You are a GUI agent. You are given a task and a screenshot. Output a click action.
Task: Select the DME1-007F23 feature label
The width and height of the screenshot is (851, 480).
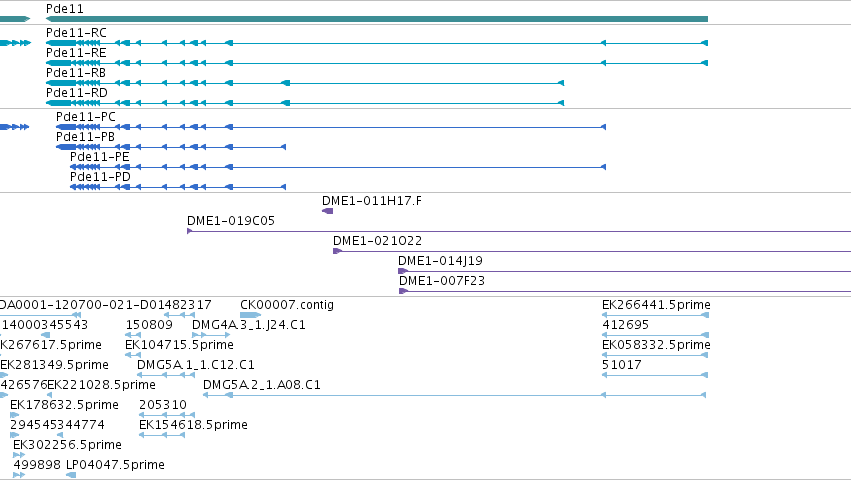click(x=442, y=281)
